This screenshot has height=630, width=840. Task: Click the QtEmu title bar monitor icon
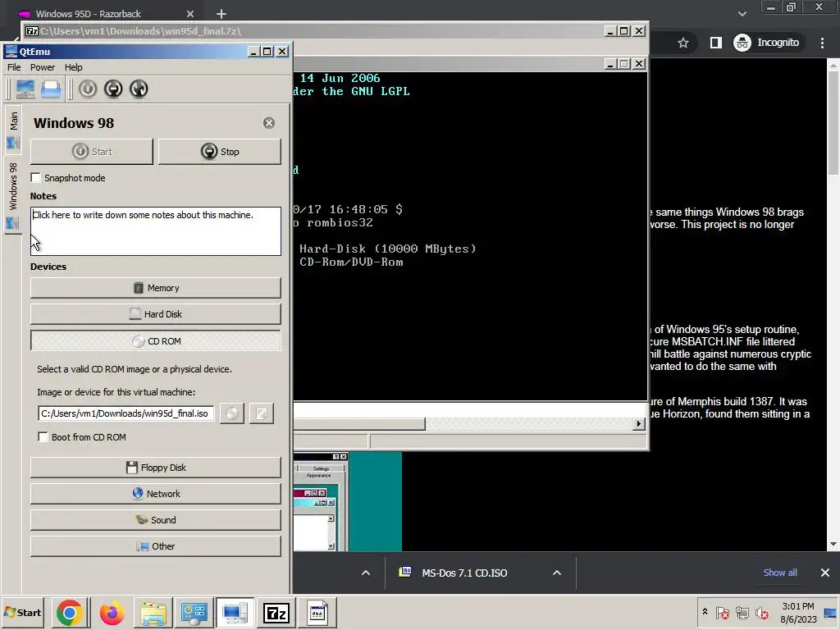(11, 52)
